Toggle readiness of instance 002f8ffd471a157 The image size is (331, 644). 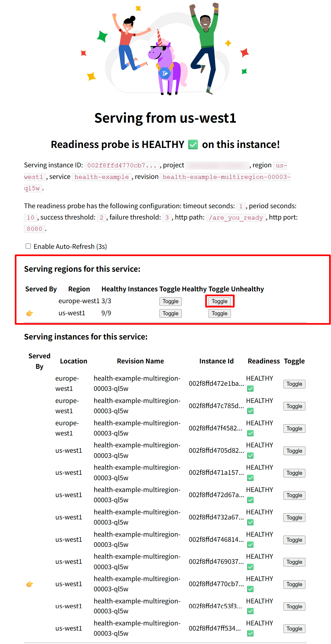point(294,473)
